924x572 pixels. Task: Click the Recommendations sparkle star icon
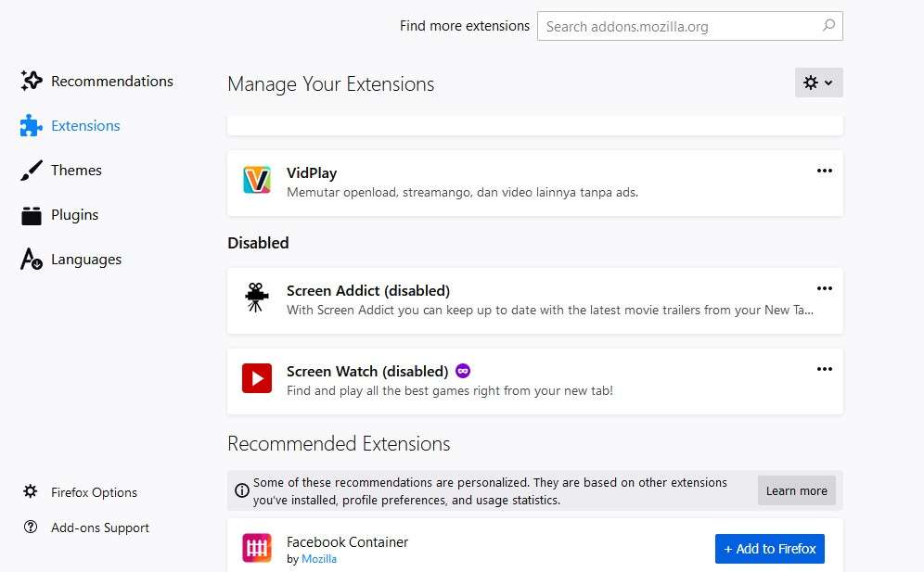coord(32,81)
